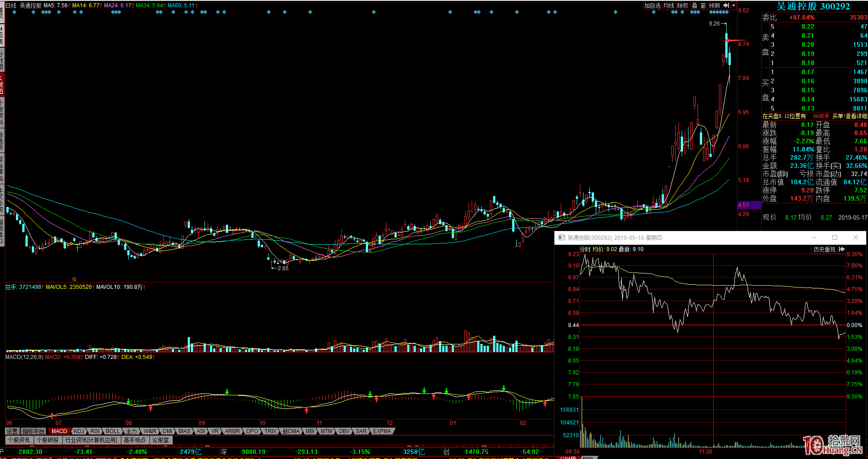Open the 个股研报 stock research tab
Screen dimensions: 868x459
point(48,440)
